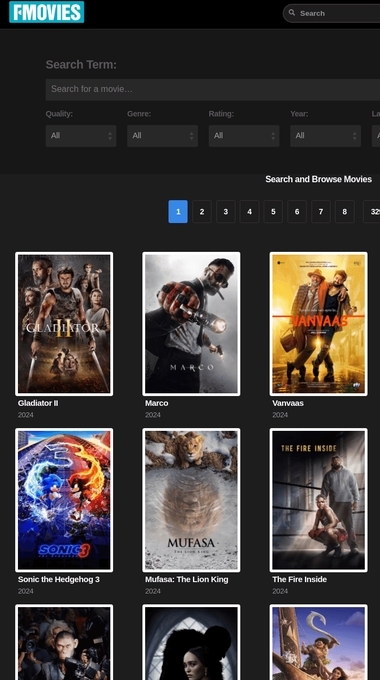Click the 'Mufasa: The Lion King' title
Image resolution: width=380 pixels, height=680 pixels.
[x=187, y=579]
